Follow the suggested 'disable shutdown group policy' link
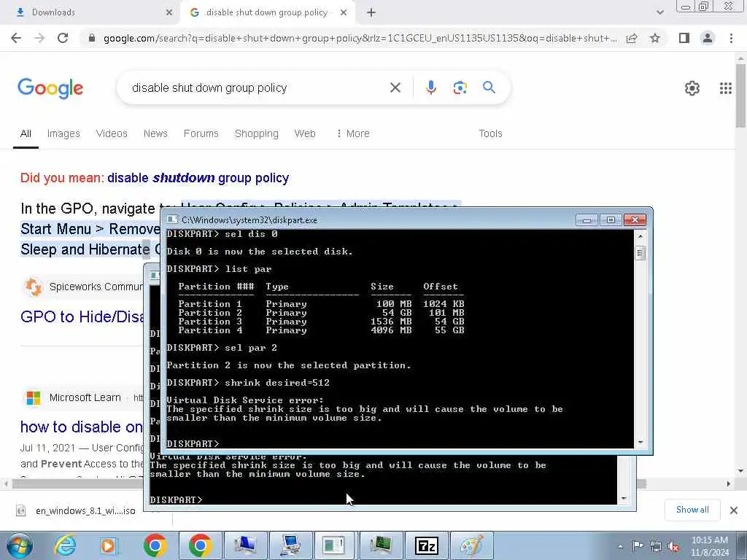747x560 pixels. pos(198,178)
